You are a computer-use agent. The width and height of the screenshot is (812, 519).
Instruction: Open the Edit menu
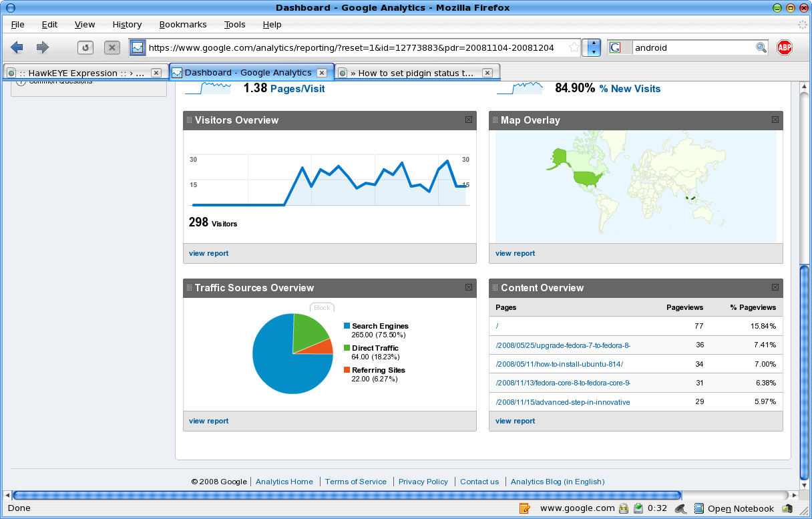pos(49,24)
